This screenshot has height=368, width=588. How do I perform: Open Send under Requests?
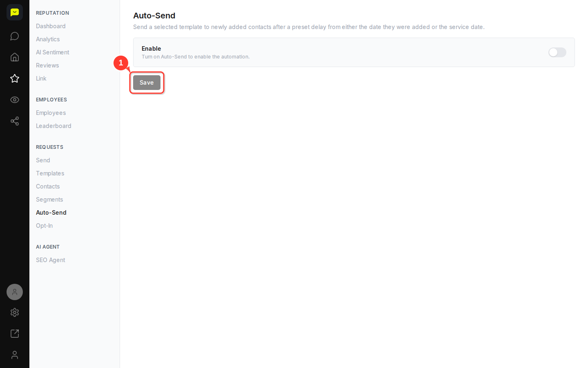[43, 160]
